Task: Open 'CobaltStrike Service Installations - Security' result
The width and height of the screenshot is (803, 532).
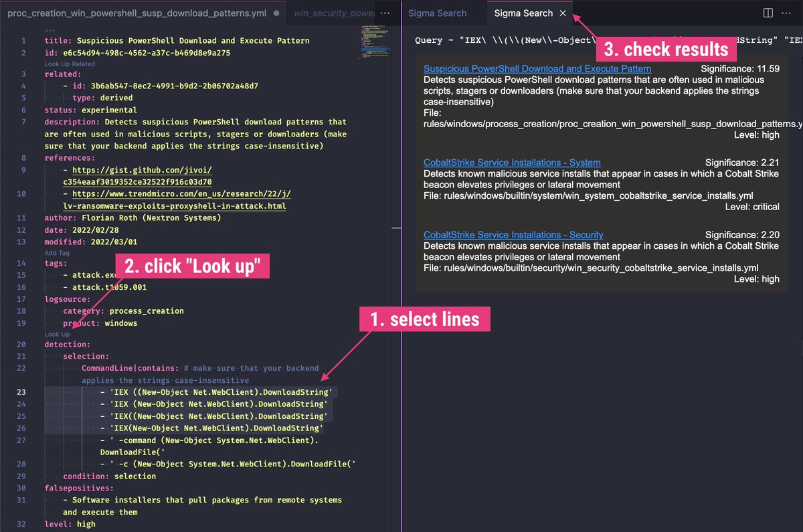Action: coord(513,235)
